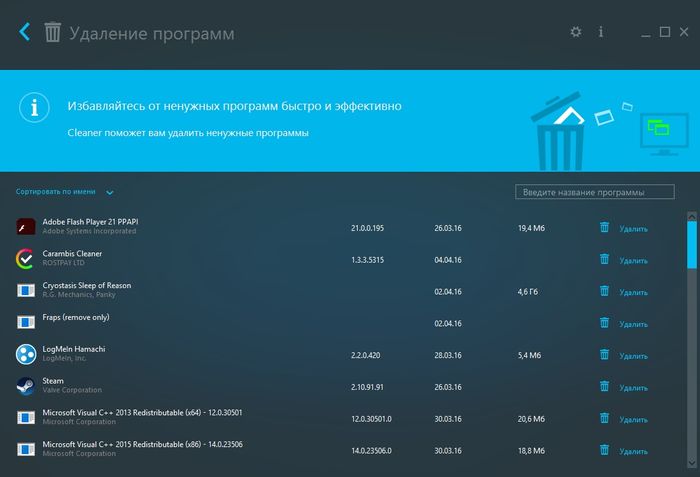This screenshot has width=700, height=477.
Task: Click size value '5,4 Мб'
Action: pos(529,355)
